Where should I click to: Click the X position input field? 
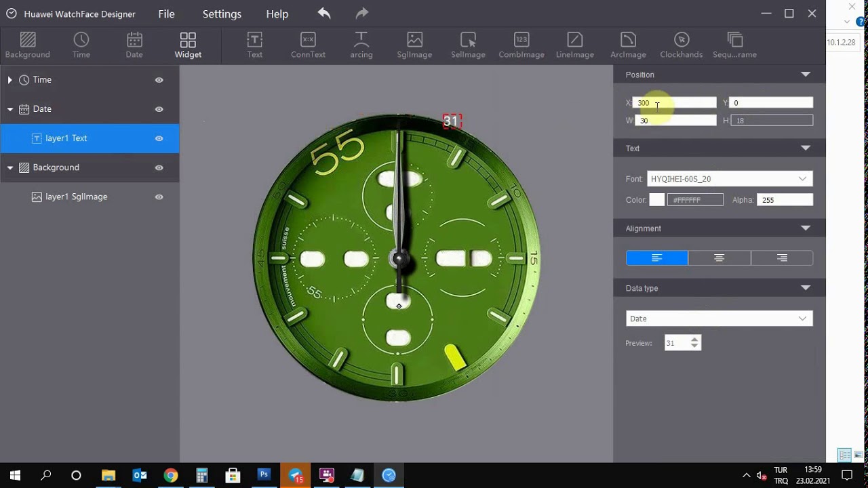675,103
